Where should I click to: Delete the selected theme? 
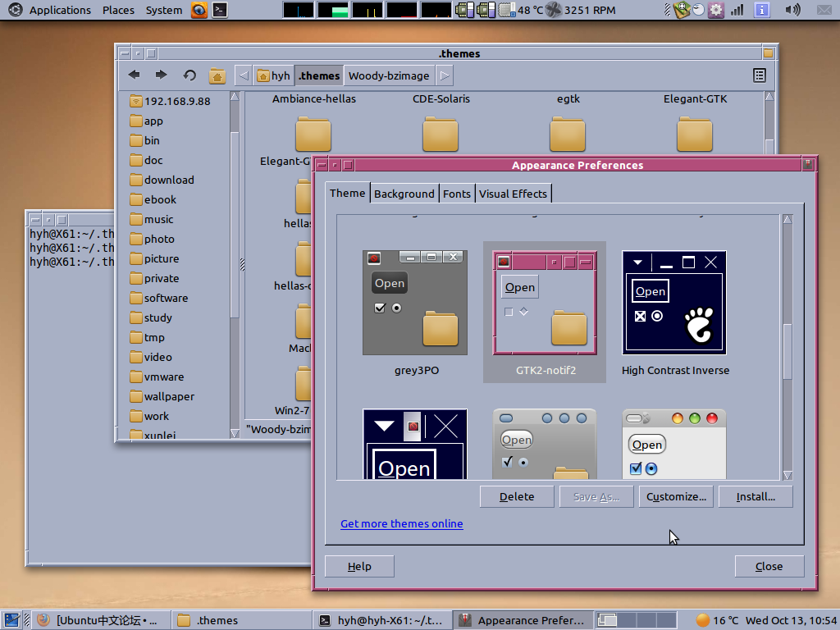pos(517,496)
